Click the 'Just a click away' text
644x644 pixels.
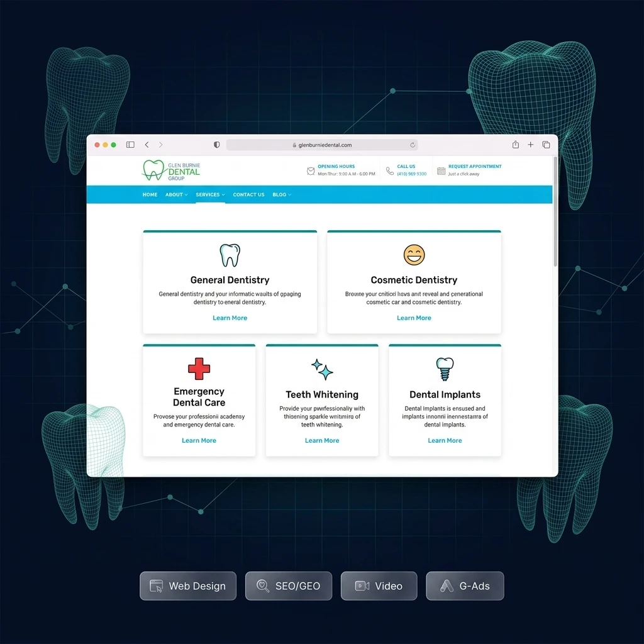pos(464,174)
